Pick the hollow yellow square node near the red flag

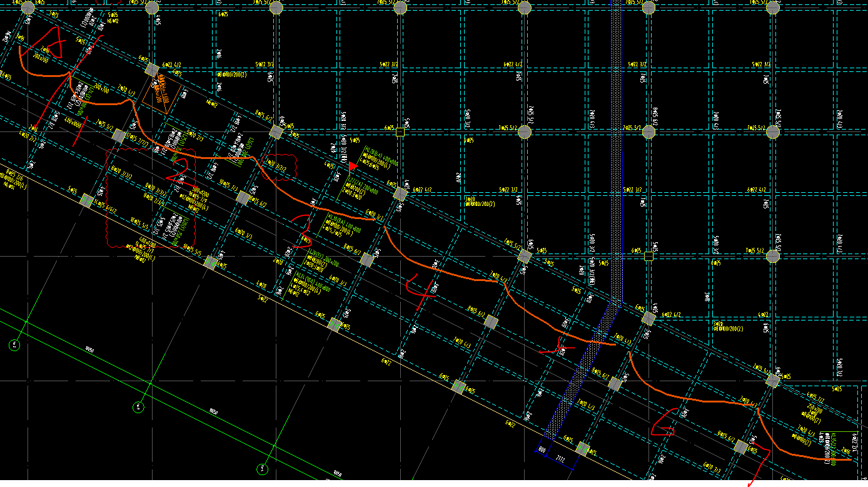tap(400, 131)
